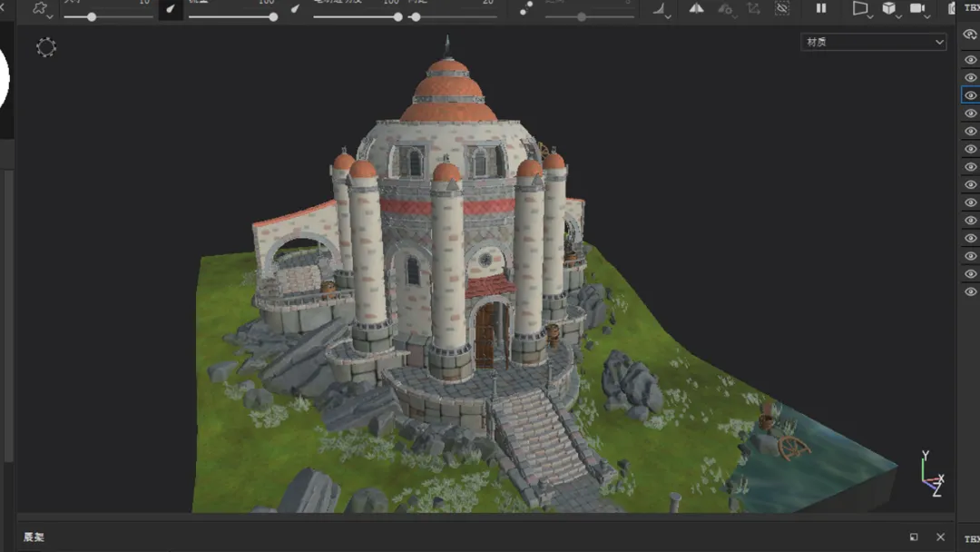Open the perspective view dropdown

[x=862, y=9]
